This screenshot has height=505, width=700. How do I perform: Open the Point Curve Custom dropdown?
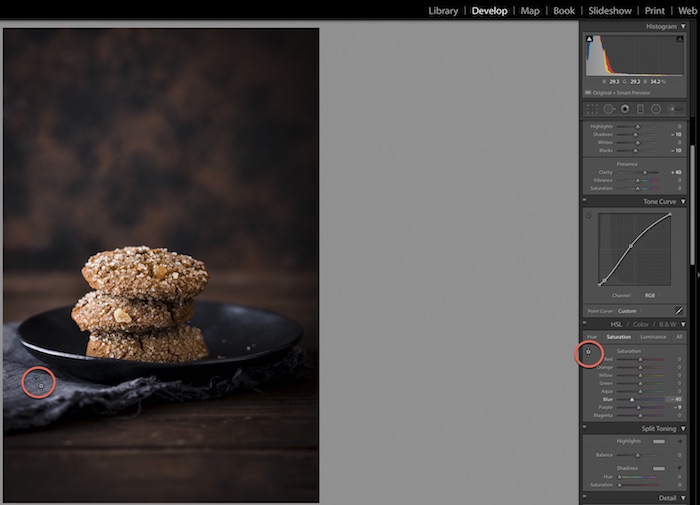[x=630, y=311]
